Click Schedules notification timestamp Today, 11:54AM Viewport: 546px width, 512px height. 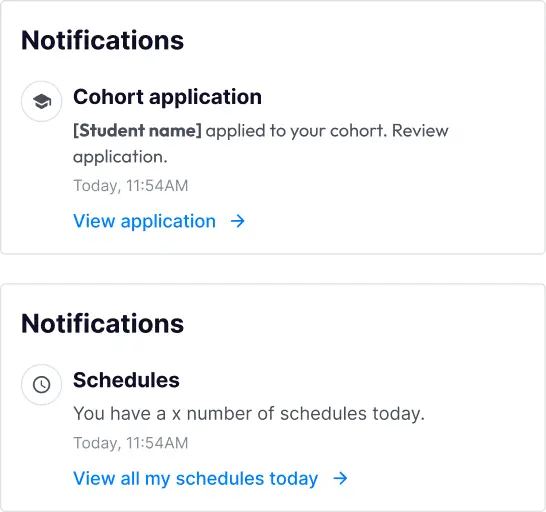pos(131,443)
